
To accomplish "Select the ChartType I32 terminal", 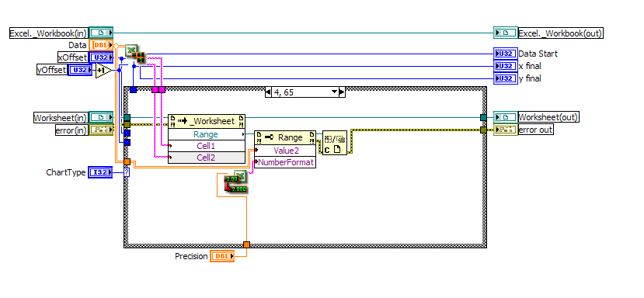I will pos(100,173).
